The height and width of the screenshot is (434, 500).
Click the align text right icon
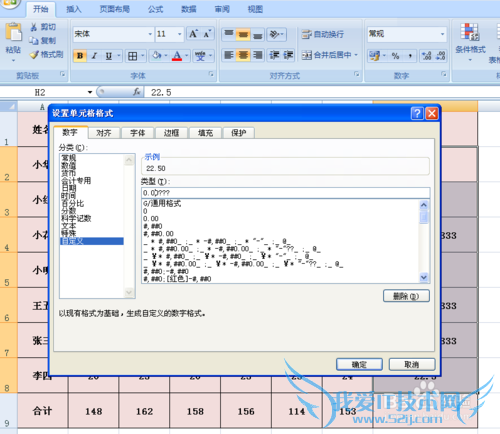point(257,55)
